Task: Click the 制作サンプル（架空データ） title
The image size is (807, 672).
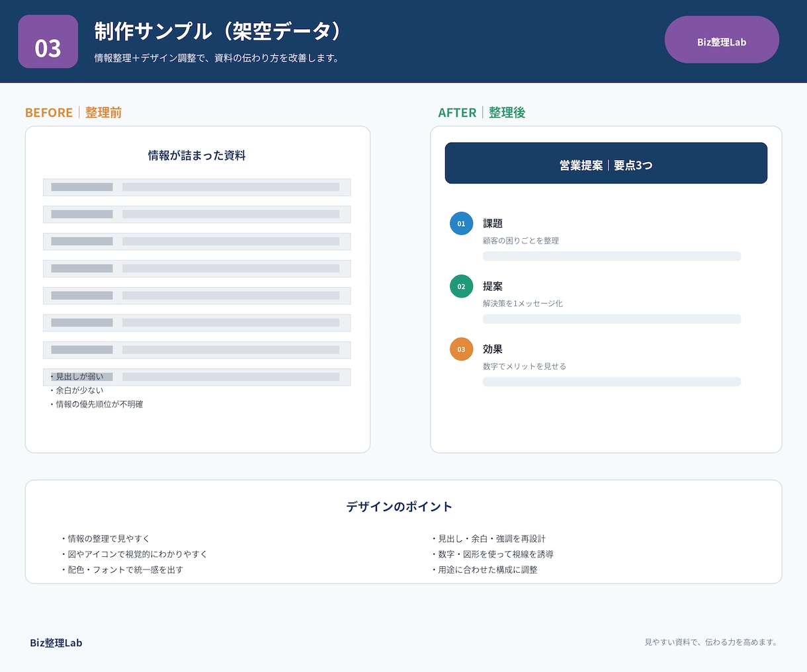Action: point(218,31)
